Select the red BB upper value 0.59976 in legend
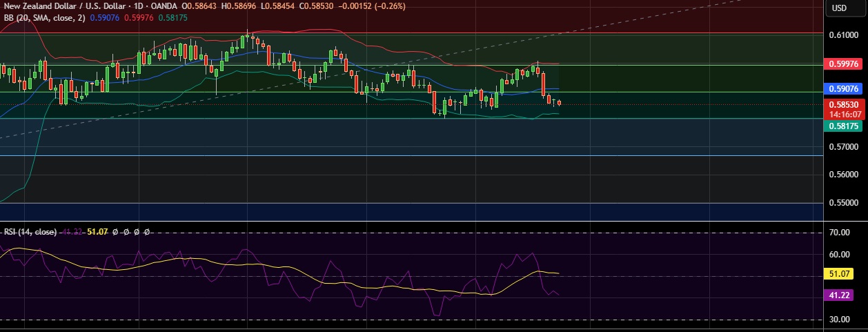Viewport: 868px width, 332px height. [138, 17]
